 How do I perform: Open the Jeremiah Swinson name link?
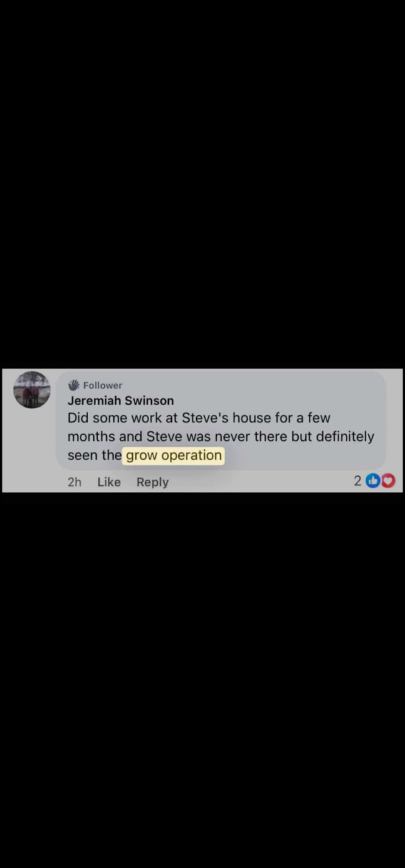tap(120, 401)
